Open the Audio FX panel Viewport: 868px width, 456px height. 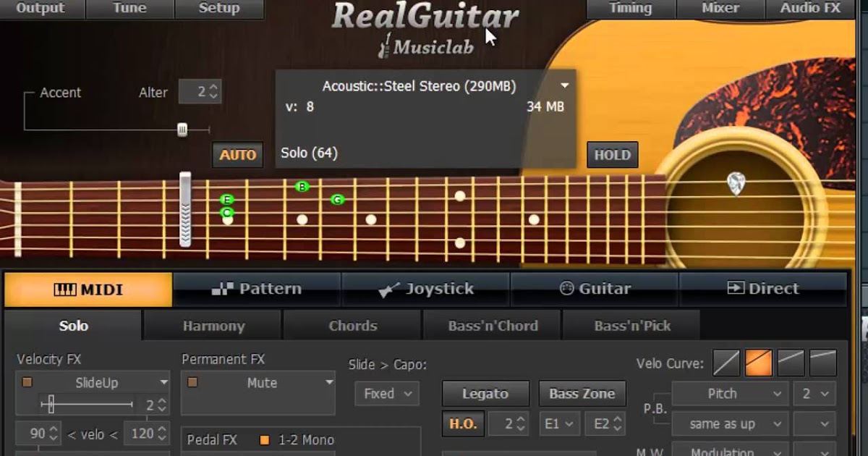pos(810,9)
